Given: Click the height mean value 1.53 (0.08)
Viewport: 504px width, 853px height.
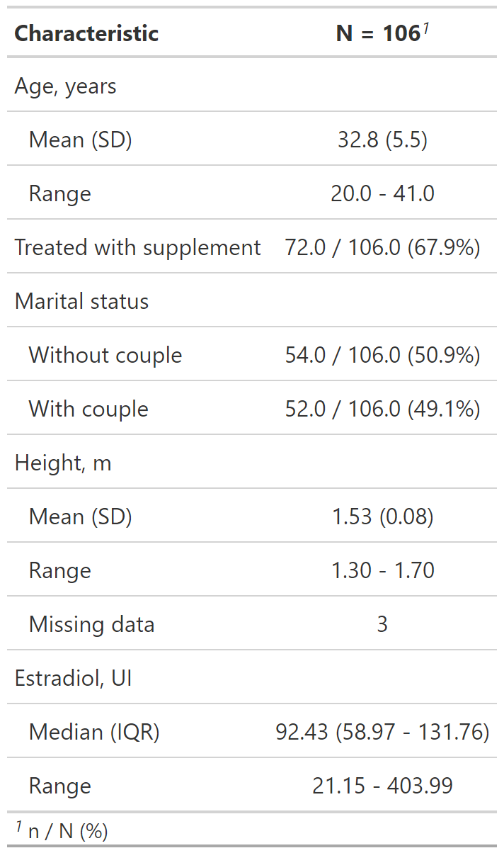Looking at the screenshot, I should click(x=382, y=517).
